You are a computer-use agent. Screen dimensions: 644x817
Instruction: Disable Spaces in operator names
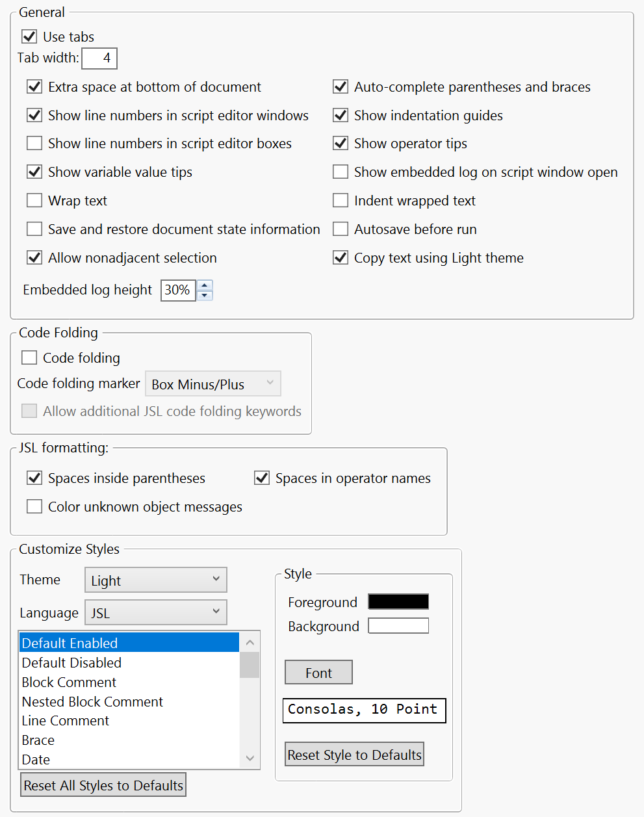pos(261,478)
